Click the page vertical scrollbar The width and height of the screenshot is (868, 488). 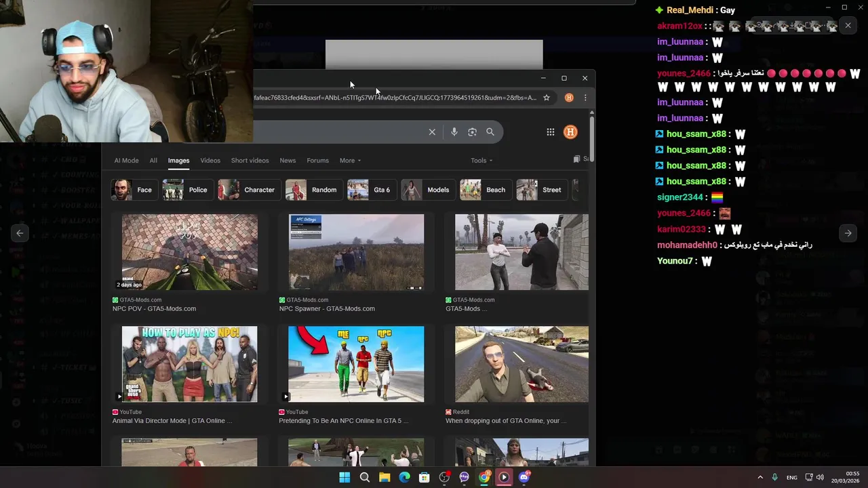[x=592, y=139]
